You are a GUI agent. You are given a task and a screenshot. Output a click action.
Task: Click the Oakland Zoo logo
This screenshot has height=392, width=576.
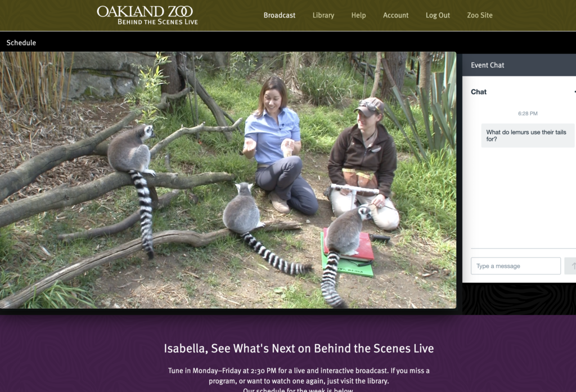(x=147, y=15)
